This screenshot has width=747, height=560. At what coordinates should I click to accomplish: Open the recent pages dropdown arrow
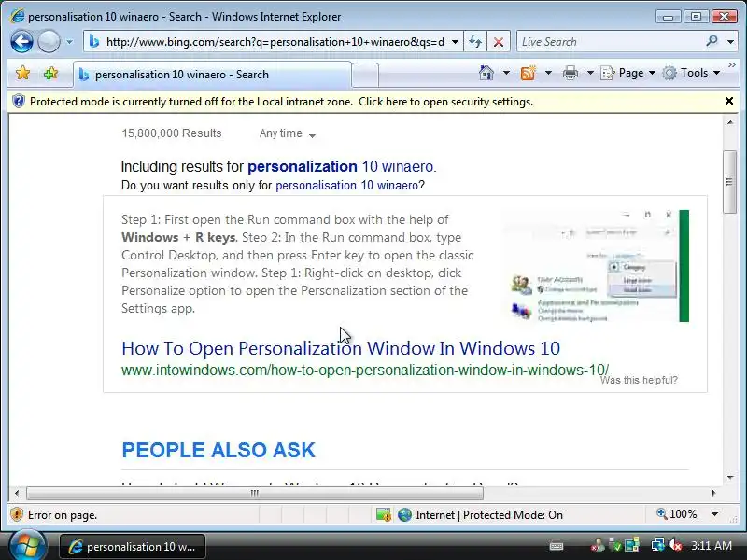[x=69, y=42]
